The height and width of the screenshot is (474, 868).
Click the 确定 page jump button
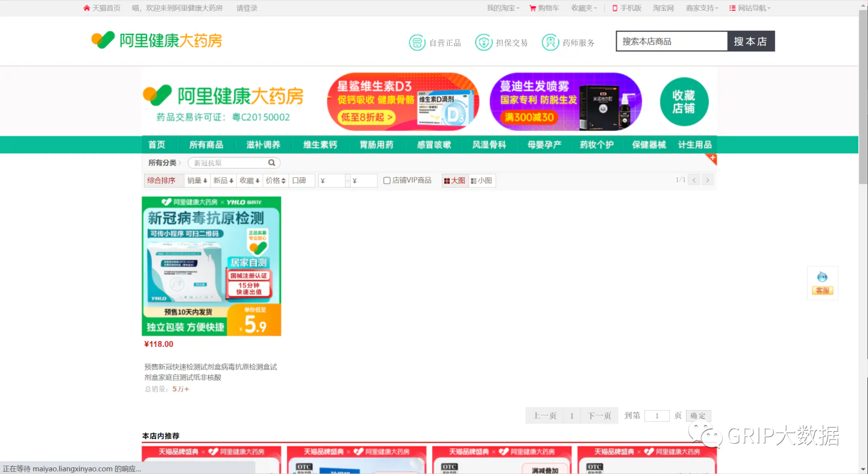698,416
